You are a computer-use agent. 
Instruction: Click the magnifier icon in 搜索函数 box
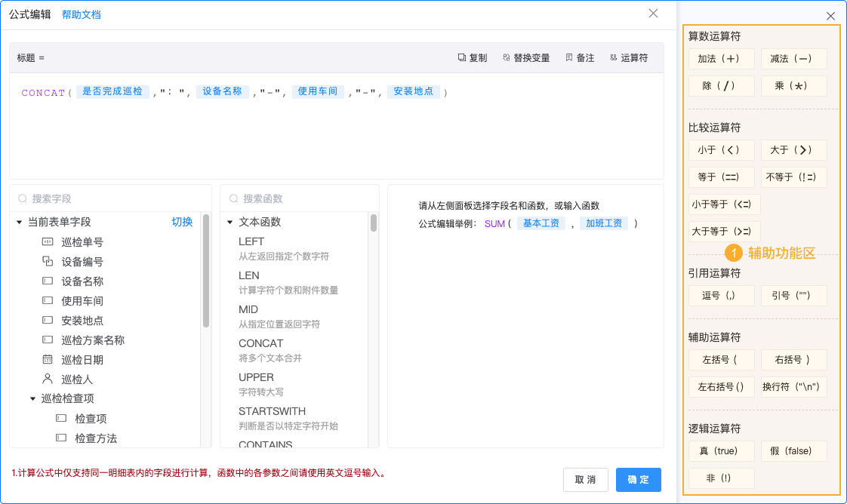(233, 197)
